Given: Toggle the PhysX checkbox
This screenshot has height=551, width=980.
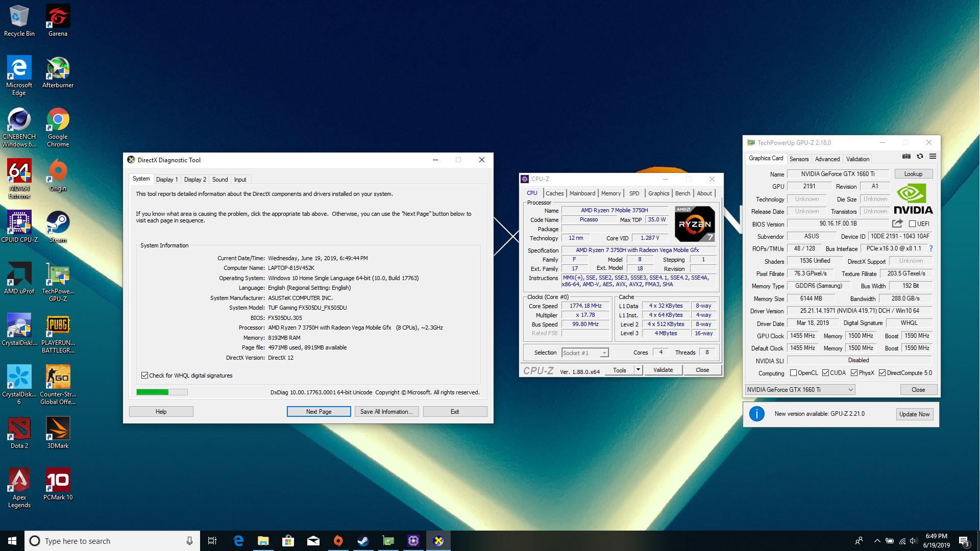Looking at the screenshot, I should click(x=854, y=373).
